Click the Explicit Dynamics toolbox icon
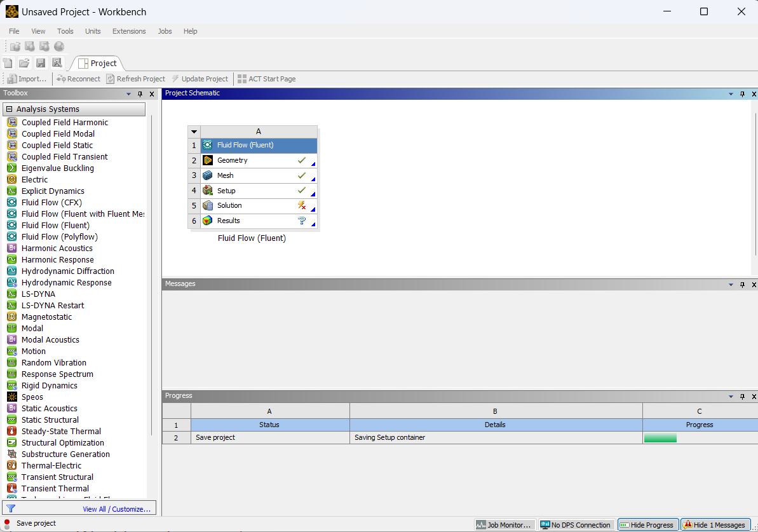758x532 pixels. click(x=12, y=191)
